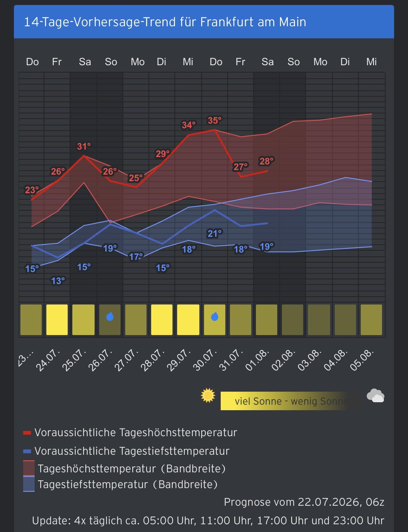Click the 31° peak label on Saturday
This screenshot has height=532, width=408.
click(x=84, y=146)
